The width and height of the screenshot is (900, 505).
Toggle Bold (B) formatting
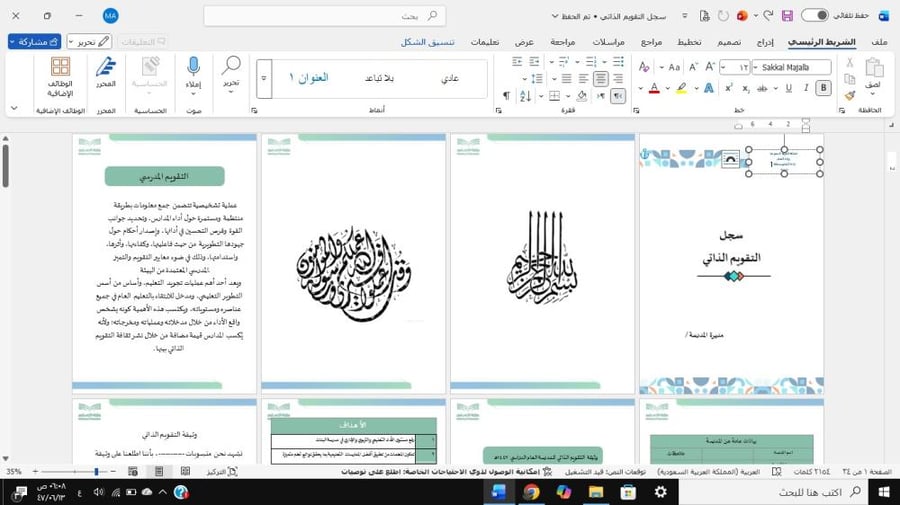coord(824,88)
